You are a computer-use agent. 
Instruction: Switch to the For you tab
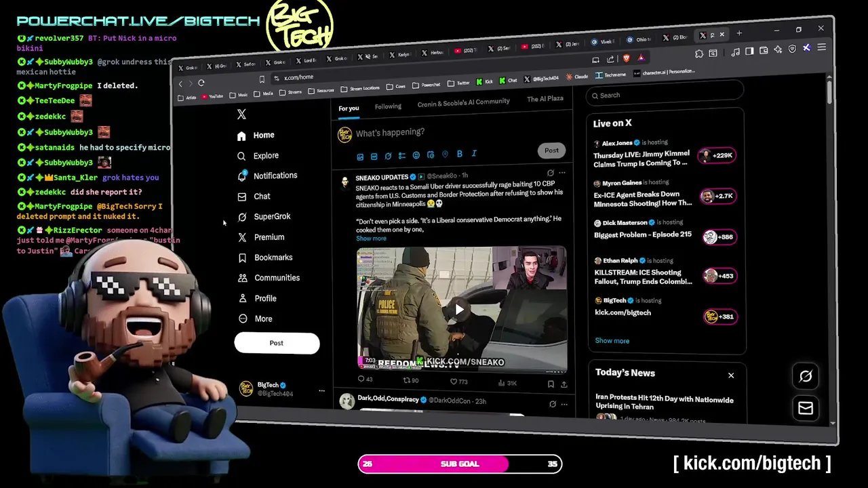click(349, 108)
